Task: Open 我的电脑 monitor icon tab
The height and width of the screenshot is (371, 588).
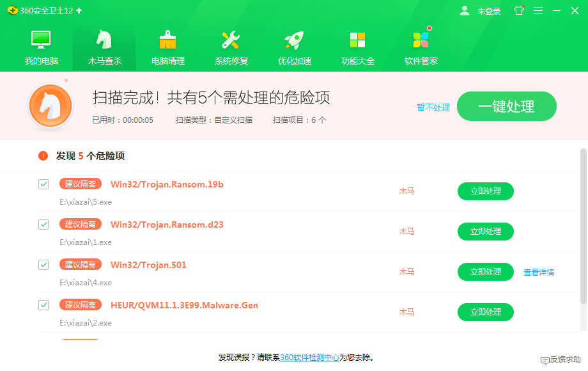Action: coord(41,40)
